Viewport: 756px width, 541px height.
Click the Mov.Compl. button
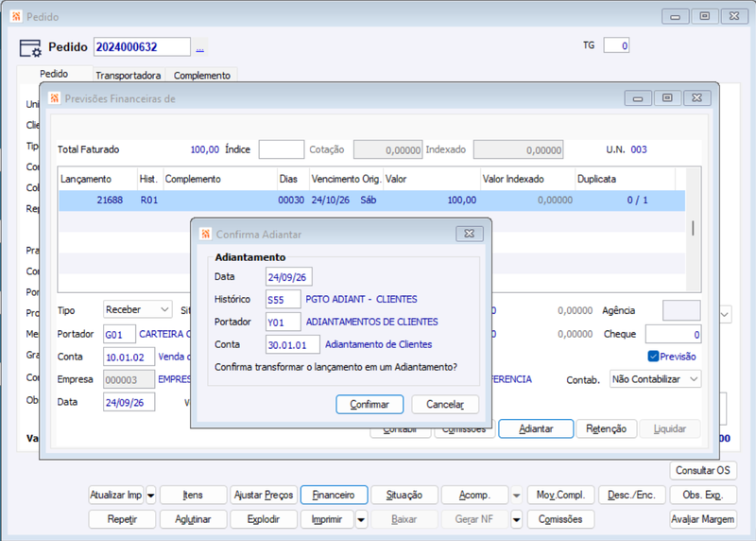[x=560, y=496]
